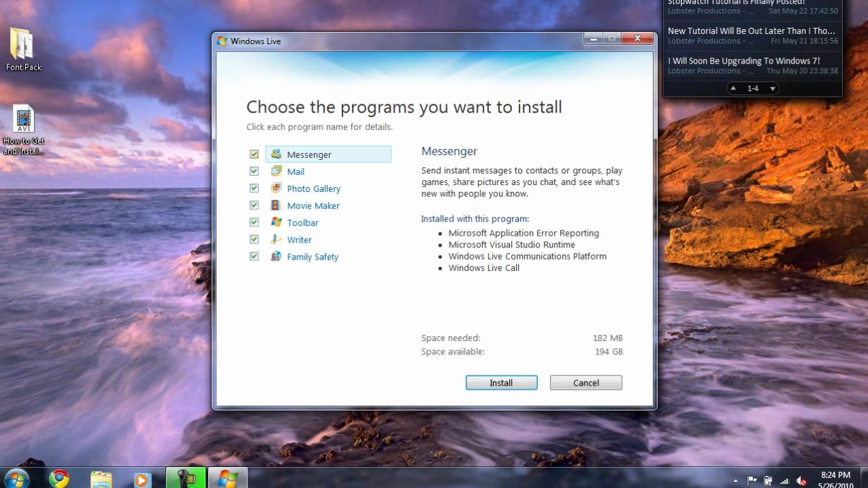Click the '194 GB' space available value
This screenshot has height=488, width=868.
[608, 352]
